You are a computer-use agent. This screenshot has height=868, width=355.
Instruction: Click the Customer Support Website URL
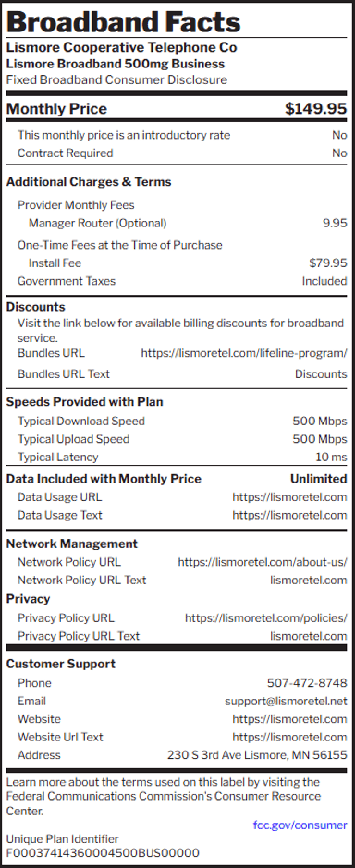(x=289, y=719)
